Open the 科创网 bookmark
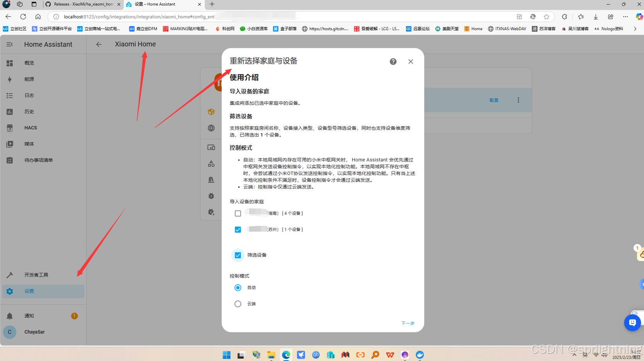The height and width of the screenshot is (361, 644). click(x=225, y=29)
